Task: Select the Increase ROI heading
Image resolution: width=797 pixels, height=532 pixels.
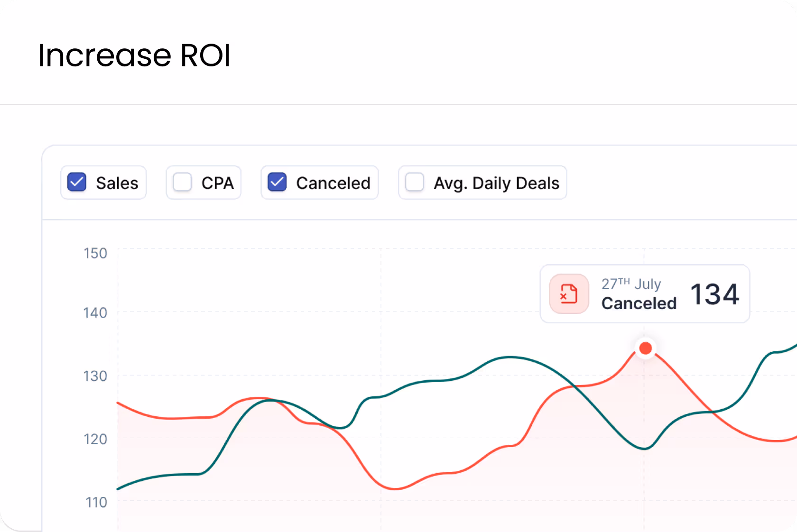Action: (x=135, y=55)
